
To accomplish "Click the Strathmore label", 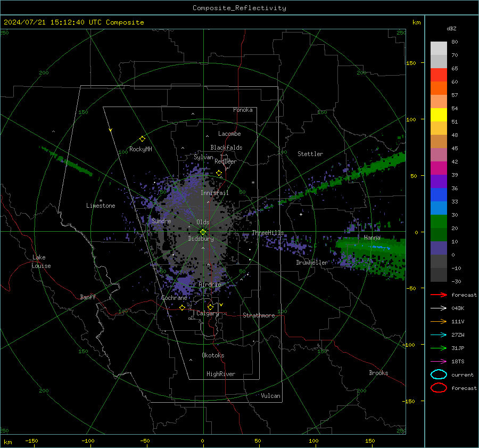I will [259, 315].
